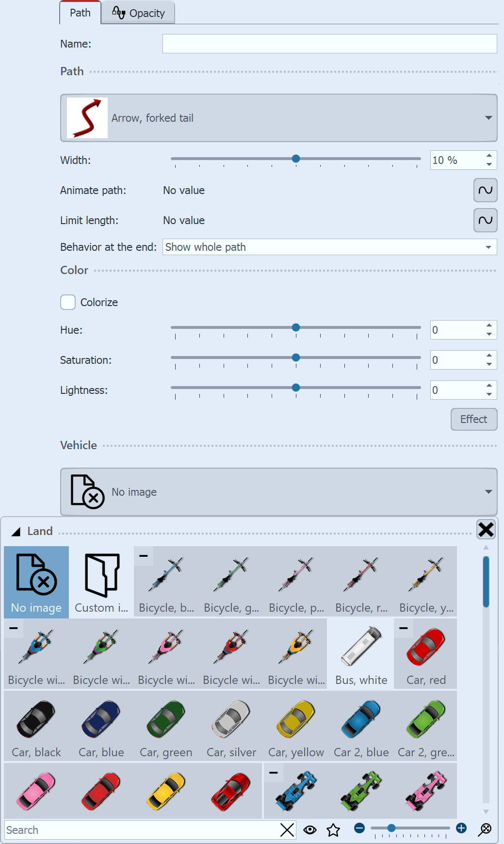Collapse the race car group minus

[274, 773]
